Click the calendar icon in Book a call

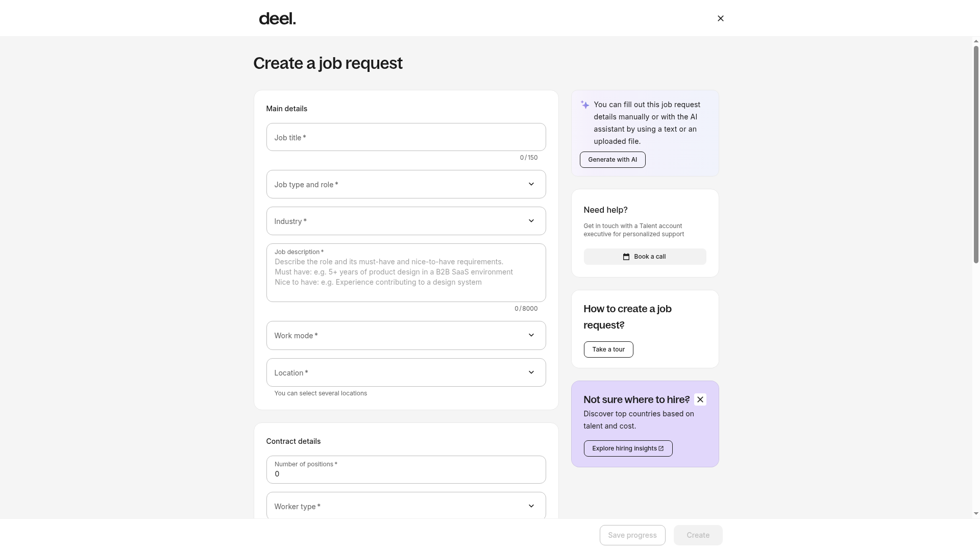pyautogui.click(x=626, y=257)
